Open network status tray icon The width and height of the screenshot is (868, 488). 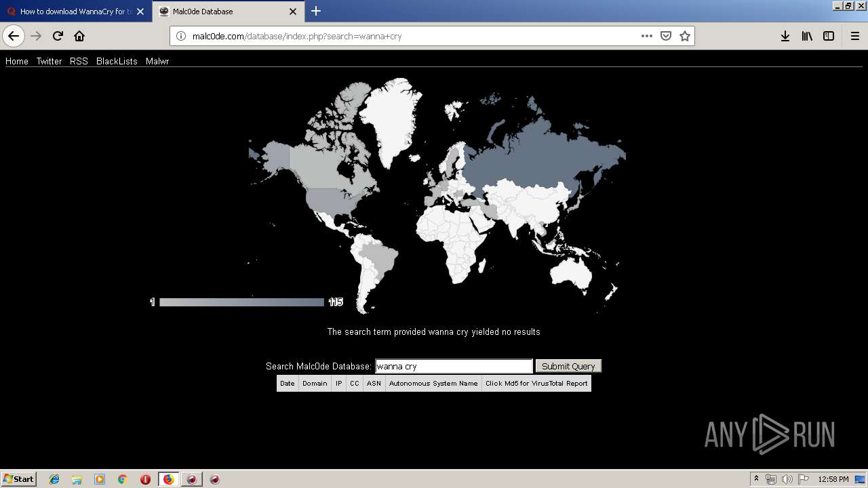click(771, 479)
